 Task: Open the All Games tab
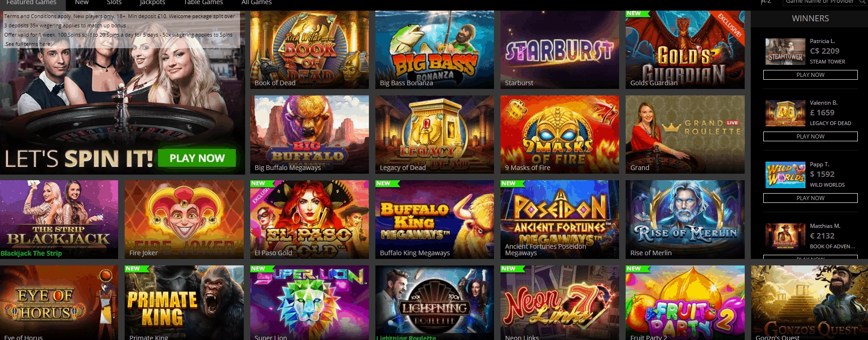click(257, 3)
